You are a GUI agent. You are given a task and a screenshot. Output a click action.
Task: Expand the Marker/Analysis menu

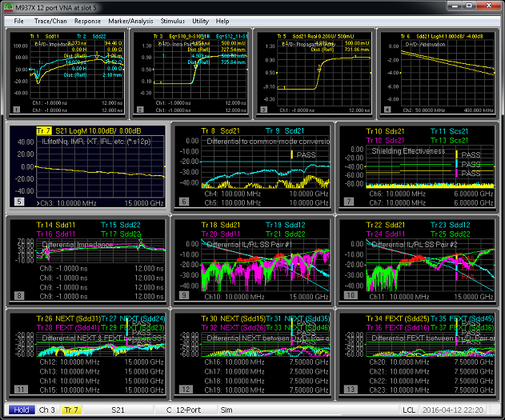131,20
